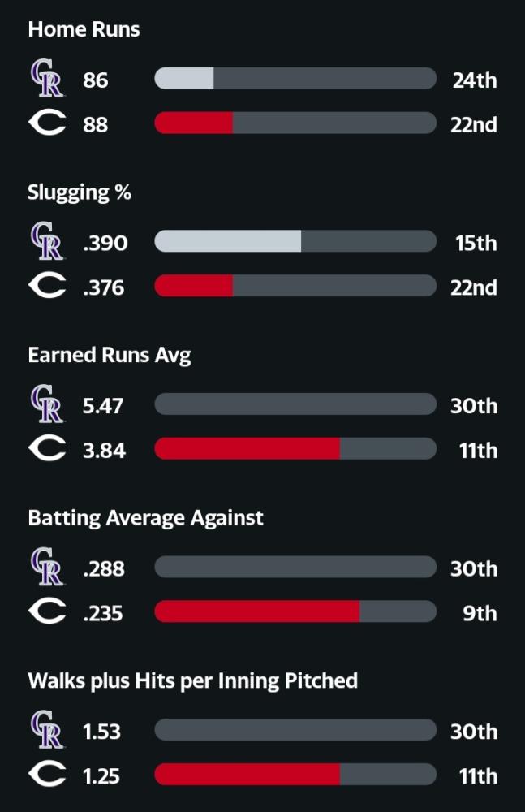Viewport: 525px width, 812px height.
Task: Tap the Rockies logo next to 5.47 ERA
Action: (x=46, y=404)
